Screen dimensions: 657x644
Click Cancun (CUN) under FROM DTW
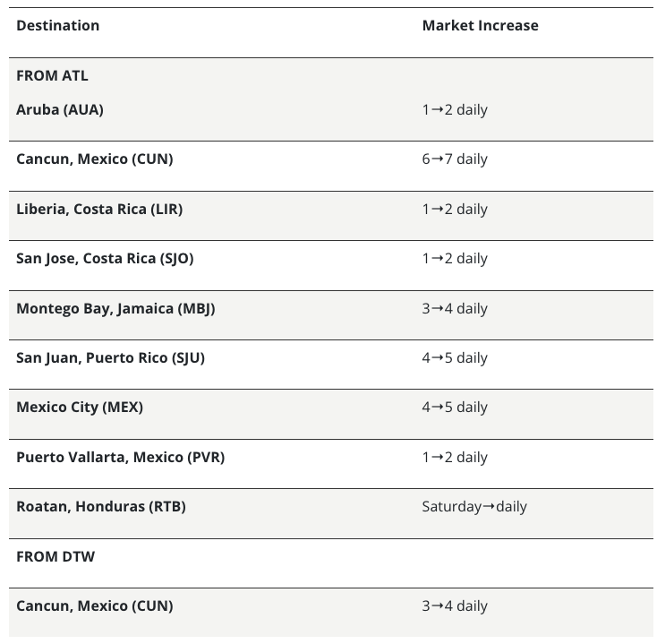point(94,606)
